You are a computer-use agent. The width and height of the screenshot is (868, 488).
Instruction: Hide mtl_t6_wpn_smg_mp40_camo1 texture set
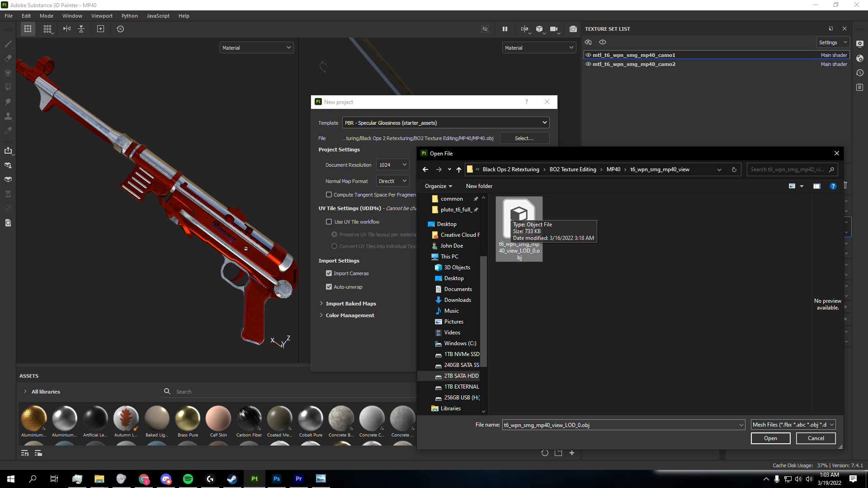[588, 55]
